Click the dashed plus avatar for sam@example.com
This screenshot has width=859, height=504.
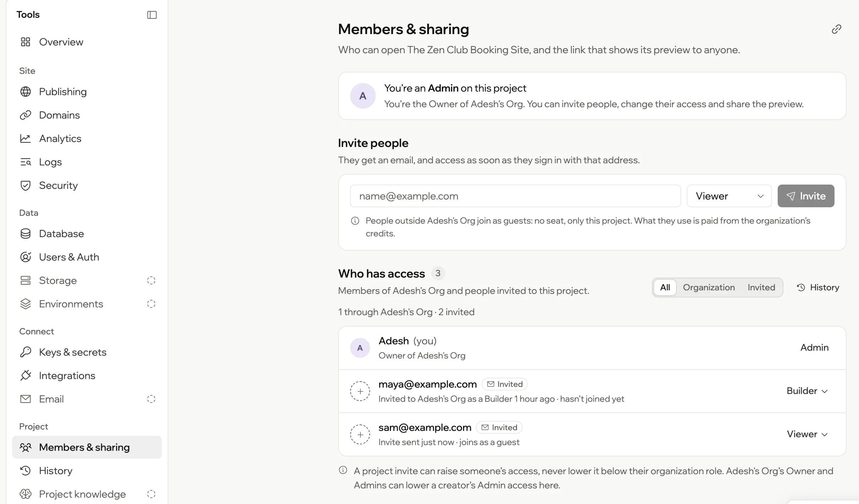[360, 434]
